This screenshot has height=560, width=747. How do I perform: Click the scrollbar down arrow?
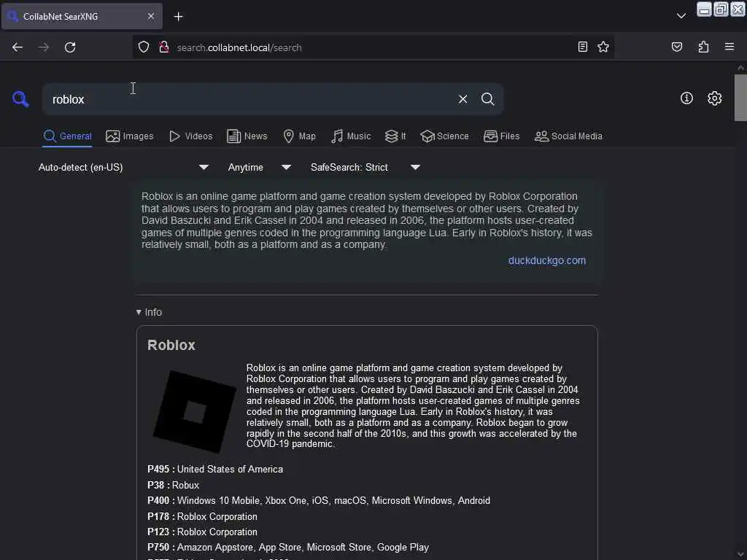(x=740, y=555)
